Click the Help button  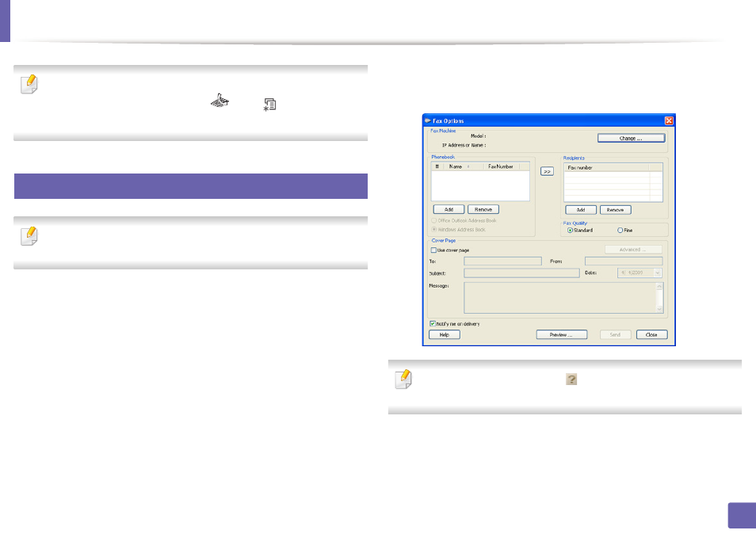444,335
